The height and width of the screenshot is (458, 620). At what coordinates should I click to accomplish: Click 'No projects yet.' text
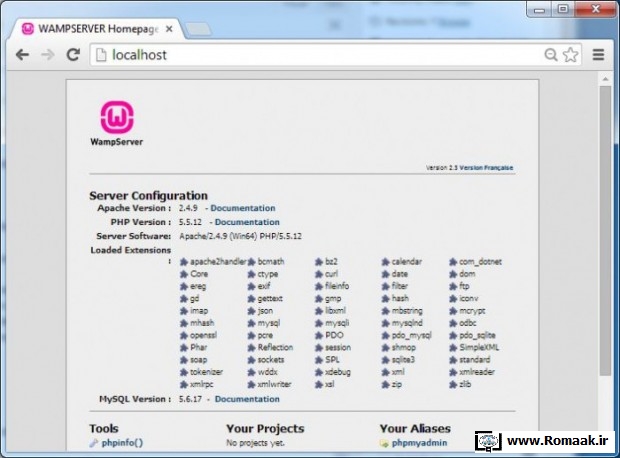[255, 443]
